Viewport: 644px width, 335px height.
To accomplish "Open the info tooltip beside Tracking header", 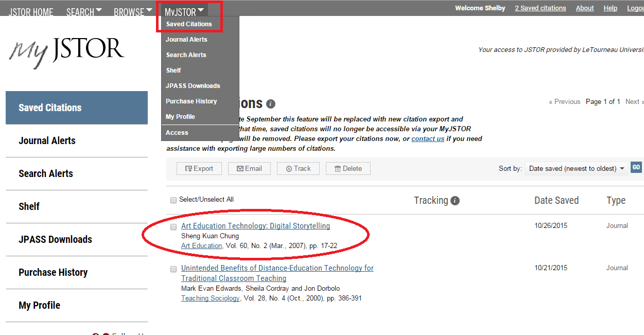I will point(455,201).
